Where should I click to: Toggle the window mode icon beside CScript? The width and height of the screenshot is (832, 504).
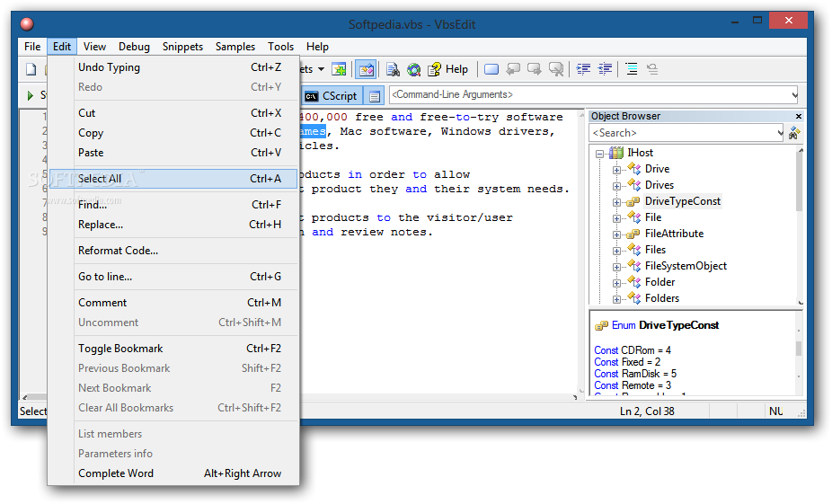pyautogui.click(x=375, y=96)
